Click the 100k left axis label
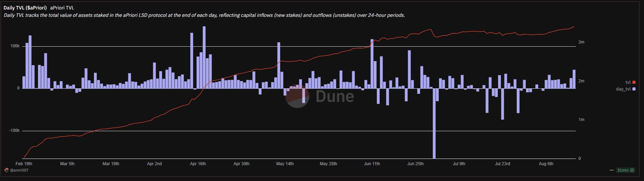The image size is (644, 181). 15,46
